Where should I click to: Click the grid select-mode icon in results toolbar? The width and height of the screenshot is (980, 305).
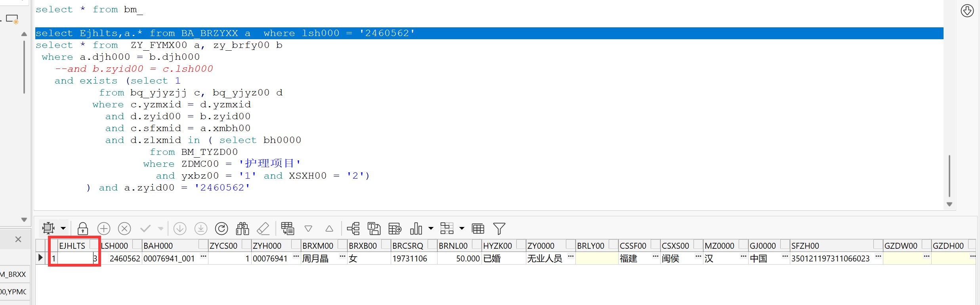48,228
